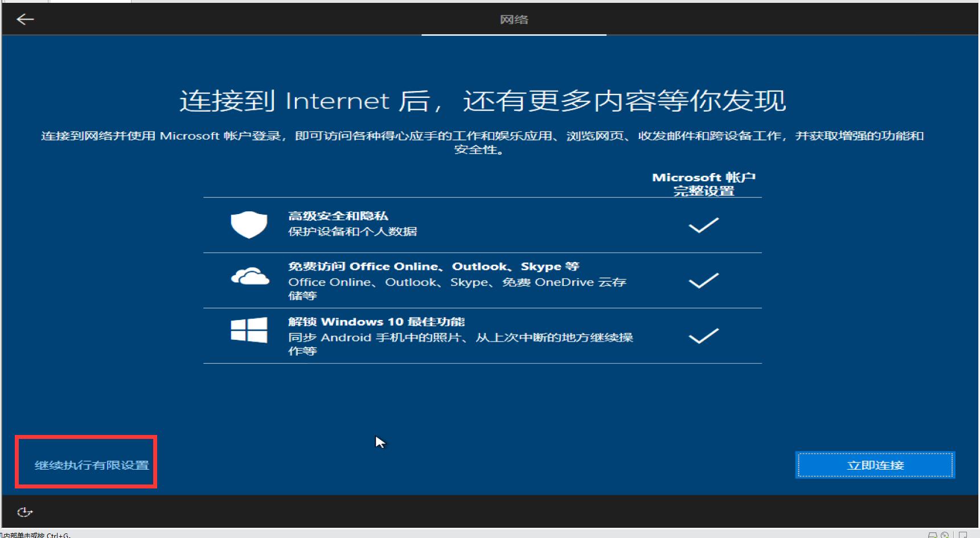Click VM hard disk status icon

933,535
